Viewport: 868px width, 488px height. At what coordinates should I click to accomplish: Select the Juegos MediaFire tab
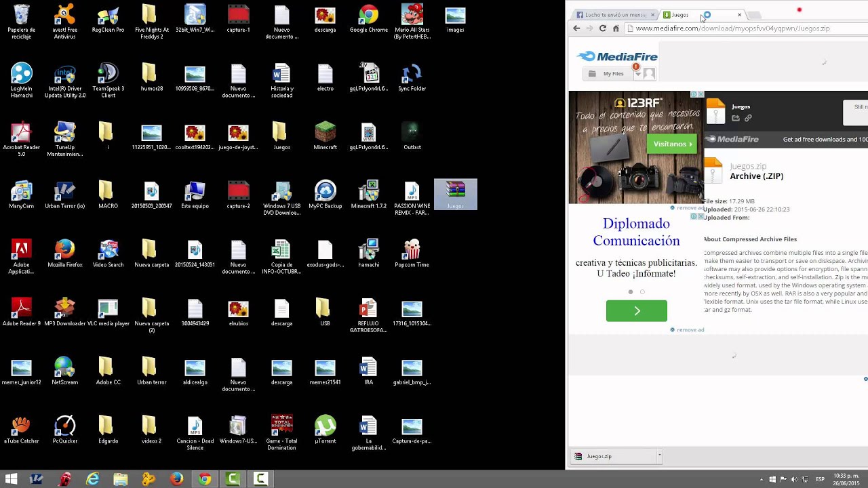(697, 15)
